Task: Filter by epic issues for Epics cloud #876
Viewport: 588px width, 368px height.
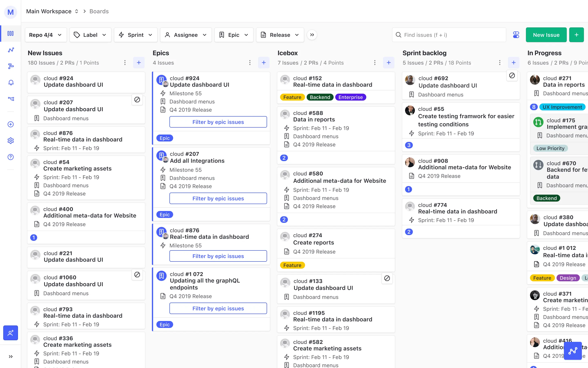Action: [x=218, y=256]
